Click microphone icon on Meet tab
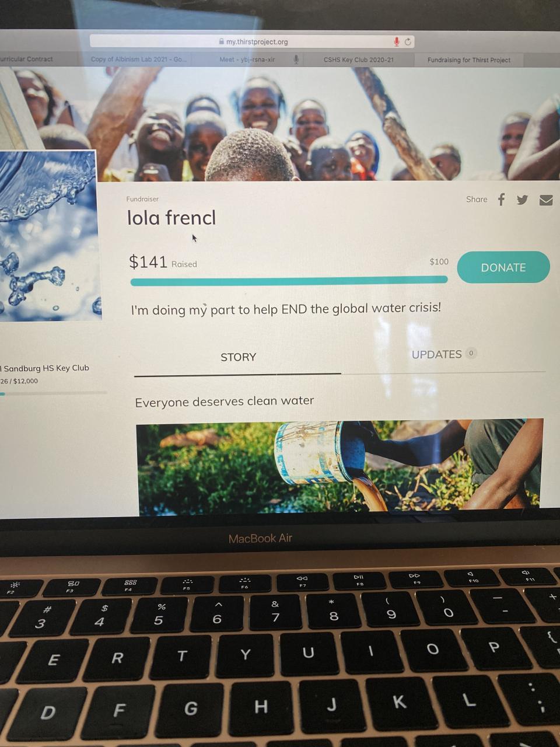Image resolution: width=560 pixels, height=747 pixels. 296,59
